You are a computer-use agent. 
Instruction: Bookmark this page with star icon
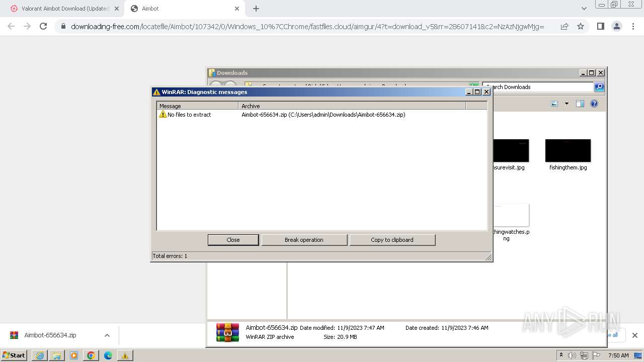pyautogui.click(x=581, y=26)
